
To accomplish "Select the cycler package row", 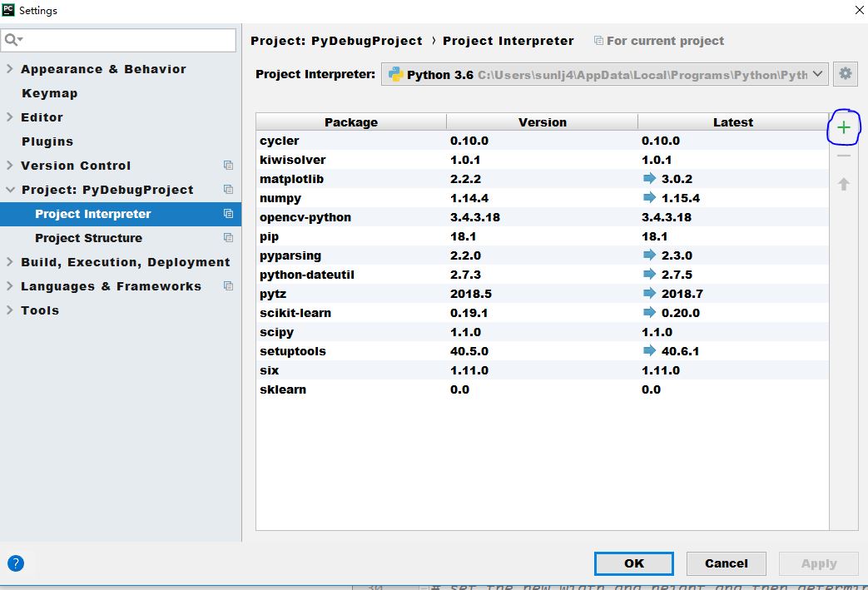I will 543,141.
